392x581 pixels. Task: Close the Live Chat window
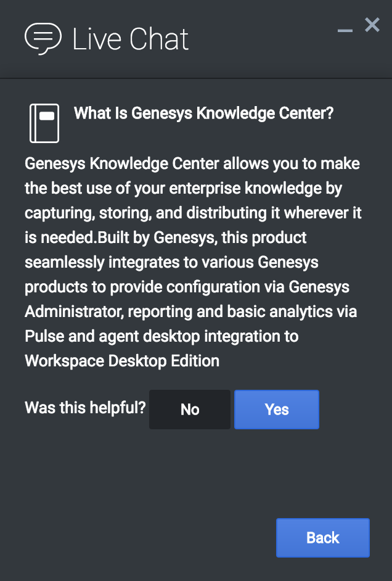(372, 25)
